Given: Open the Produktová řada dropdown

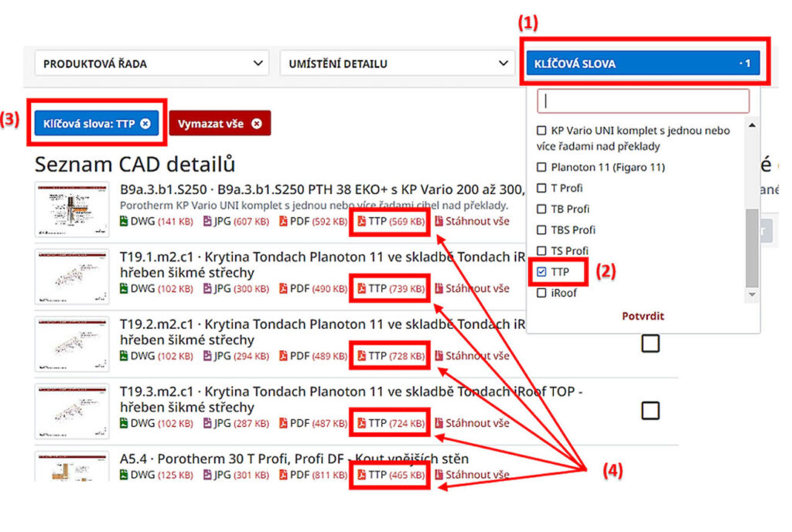Looking at the screenshot, I should click(152, 63).
